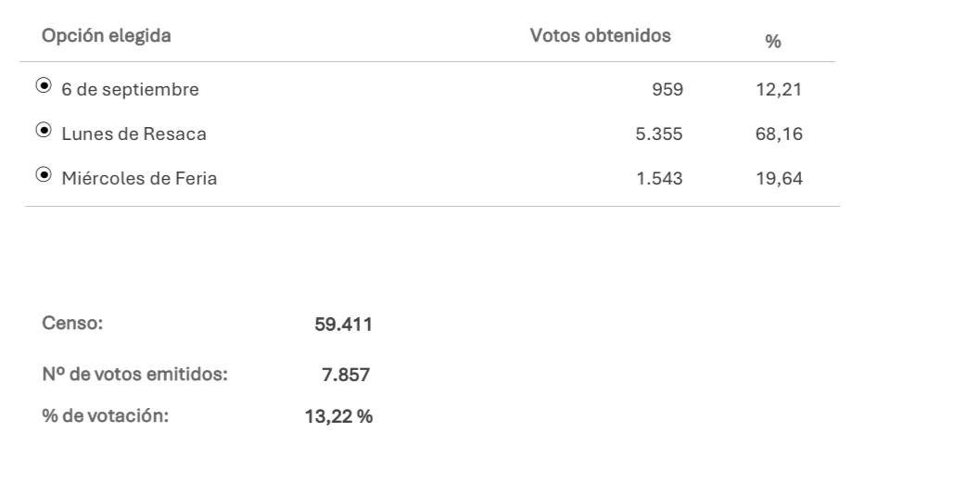The width and height of the screenshot is (980, 497).
Task: Click the 6 de septiembre option label
Action: click(130, 89)
